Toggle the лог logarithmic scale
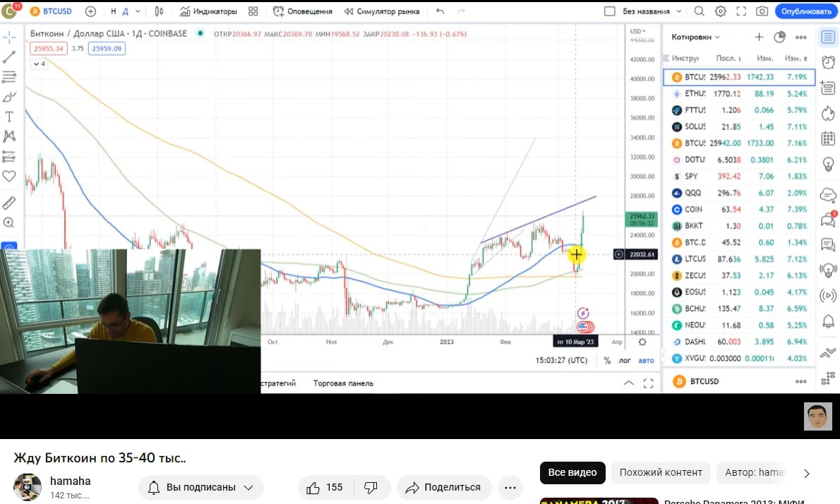The height and width of the screenshot is (504, 840). coord(625,361)
